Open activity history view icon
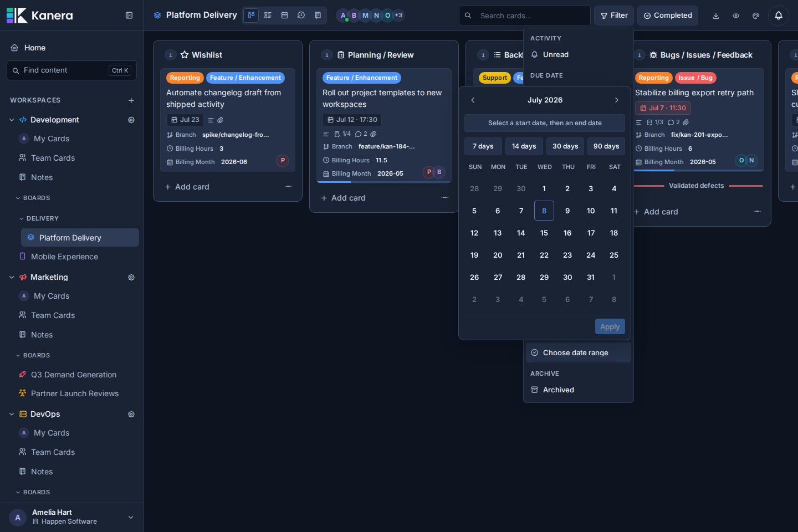 point(301,16)
